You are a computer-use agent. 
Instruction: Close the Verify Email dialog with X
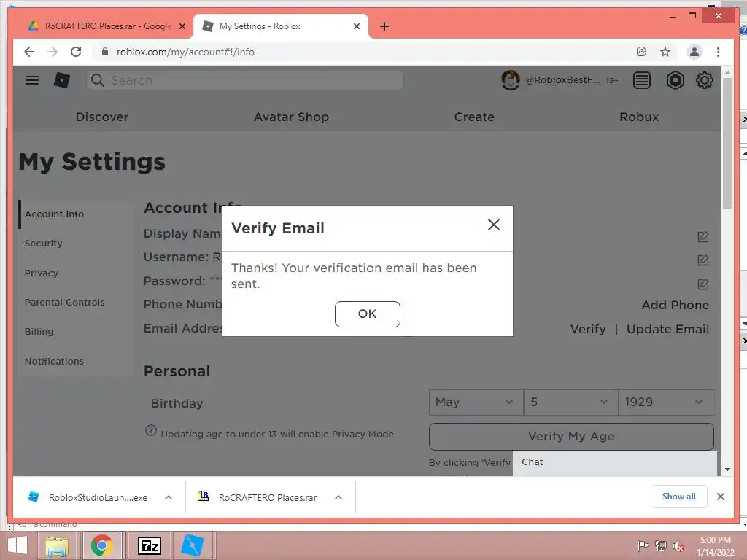tap(494, 225)
